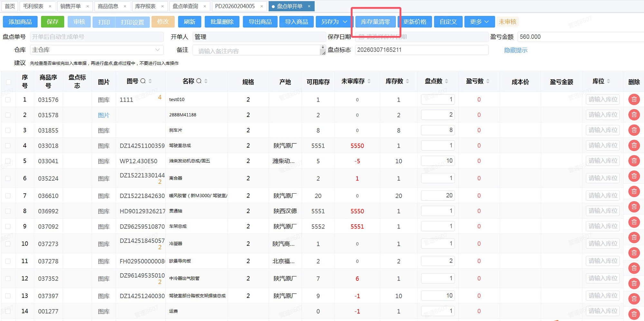Image resolution: width=644 pixels, height=321 pixels.
Task: Click the 隐藏提示 link
Action: point(516,50)
